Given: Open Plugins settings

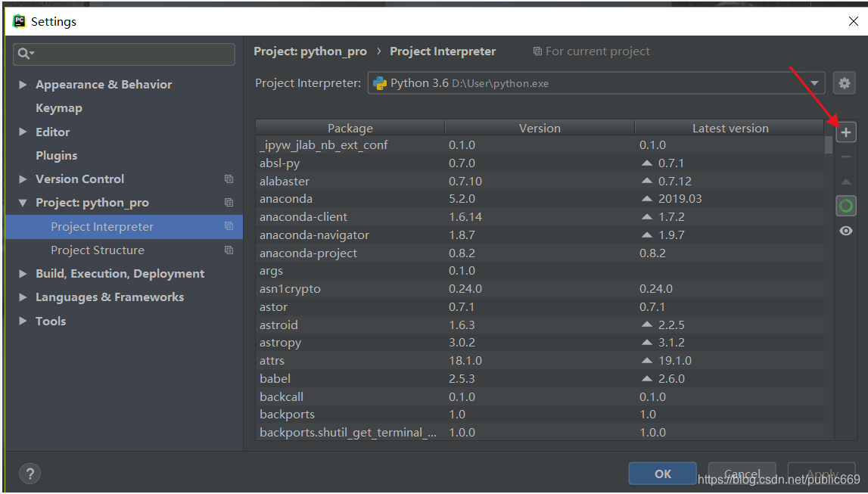Looking at the screenshot, I should coord(57,155).
